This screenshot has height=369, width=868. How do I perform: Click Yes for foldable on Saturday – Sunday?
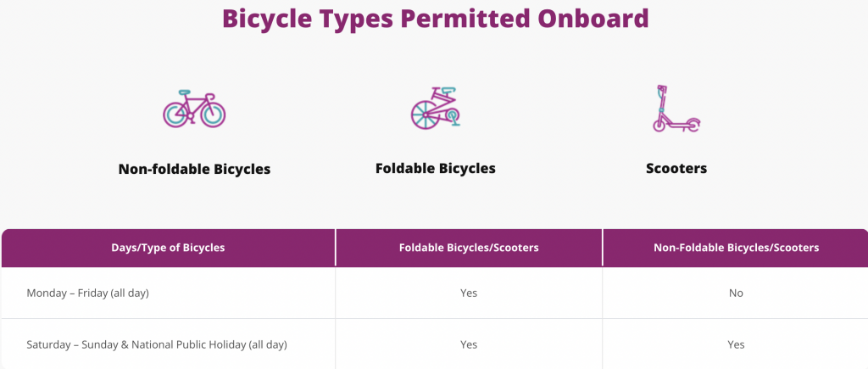(469, 344)
